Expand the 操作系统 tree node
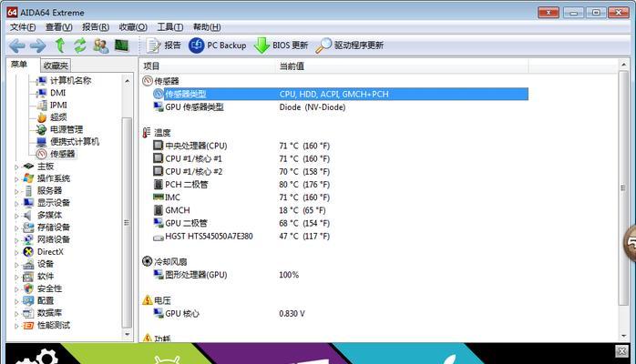The width and height of the screenshot is (636, 364). point(16,179)
